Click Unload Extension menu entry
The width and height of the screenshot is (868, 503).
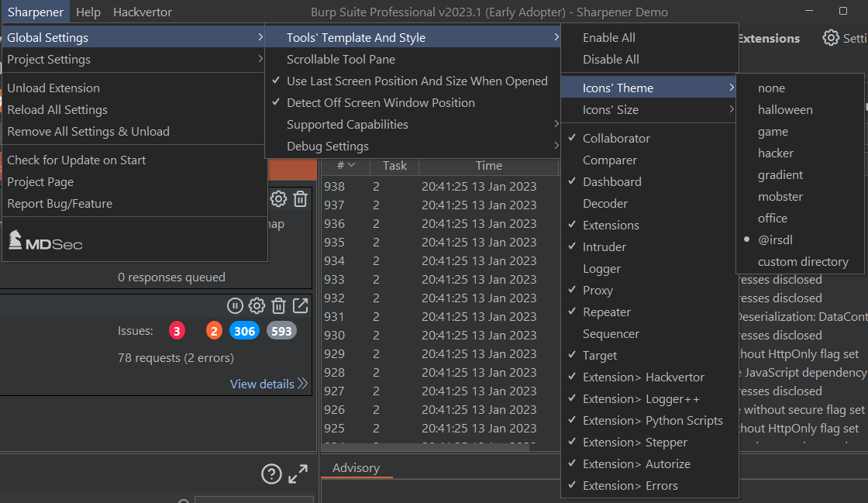[135, 88]
